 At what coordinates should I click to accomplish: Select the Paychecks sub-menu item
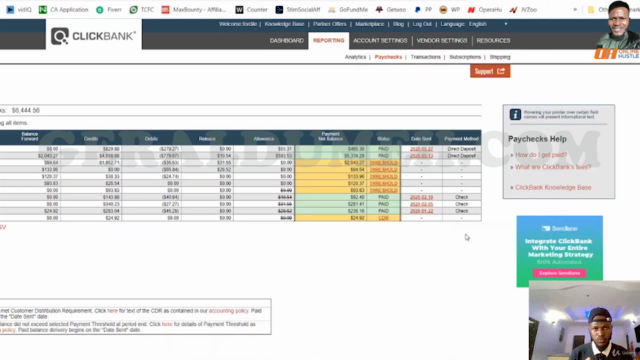point(388,57)
